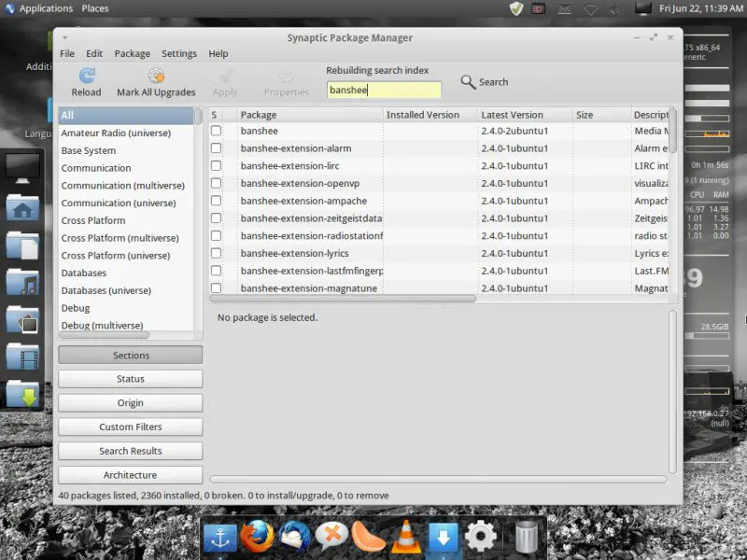
Task: Check the banshee package checkbox
Action: click(217, 131)
